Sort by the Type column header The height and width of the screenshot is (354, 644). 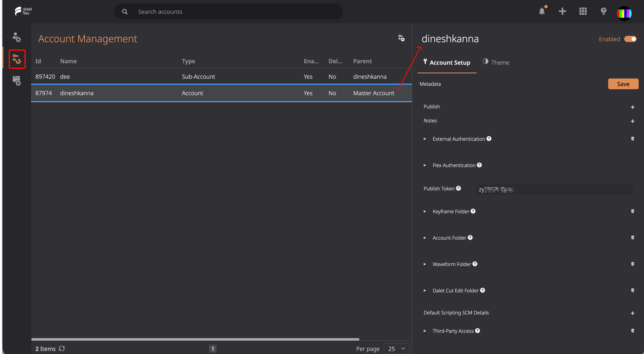coord(188,61)
